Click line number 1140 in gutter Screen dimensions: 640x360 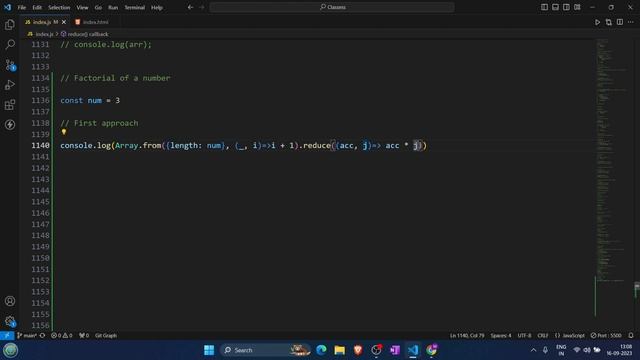[x=40, y=145]
